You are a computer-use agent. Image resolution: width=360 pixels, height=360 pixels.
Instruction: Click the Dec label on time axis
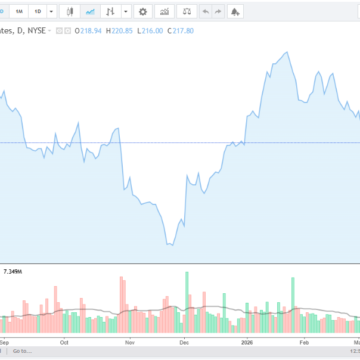[184, 342]
